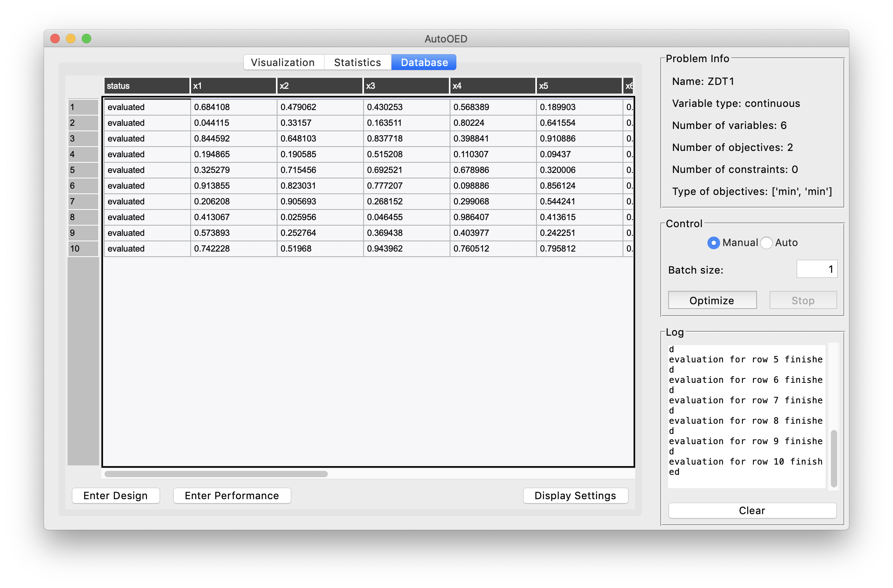893x588 pixels.
Task: Open the Statistics tab
Action: [x=357, y=62]
